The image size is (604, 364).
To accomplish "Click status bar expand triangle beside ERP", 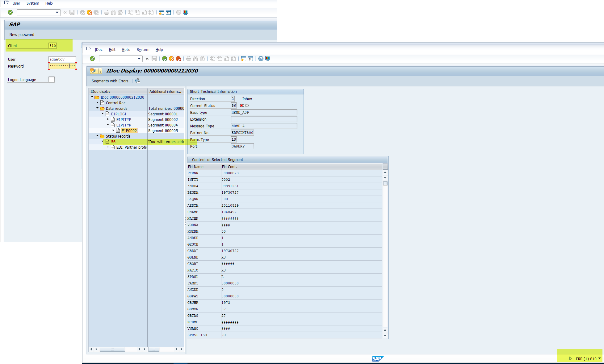I will [x=570, y=358].
